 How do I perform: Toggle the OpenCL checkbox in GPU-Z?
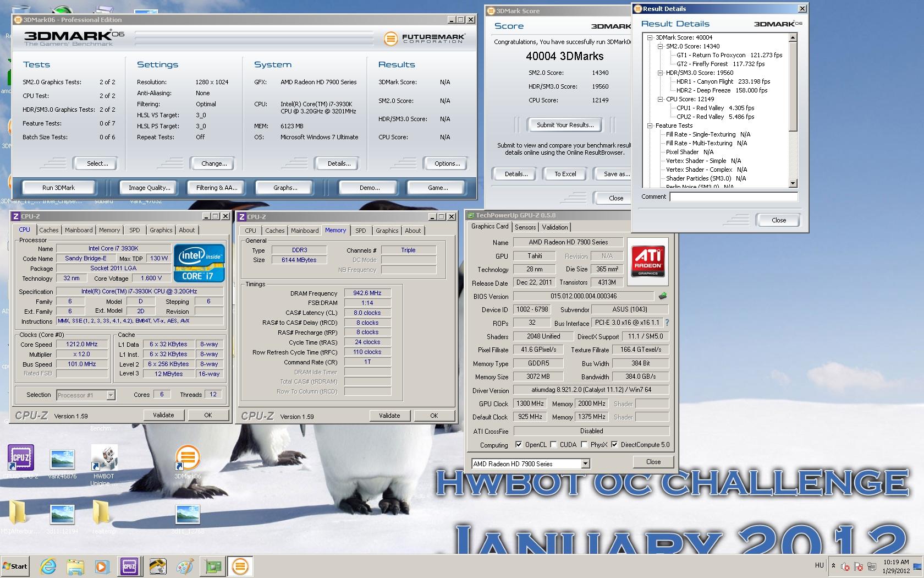[519, 445]
